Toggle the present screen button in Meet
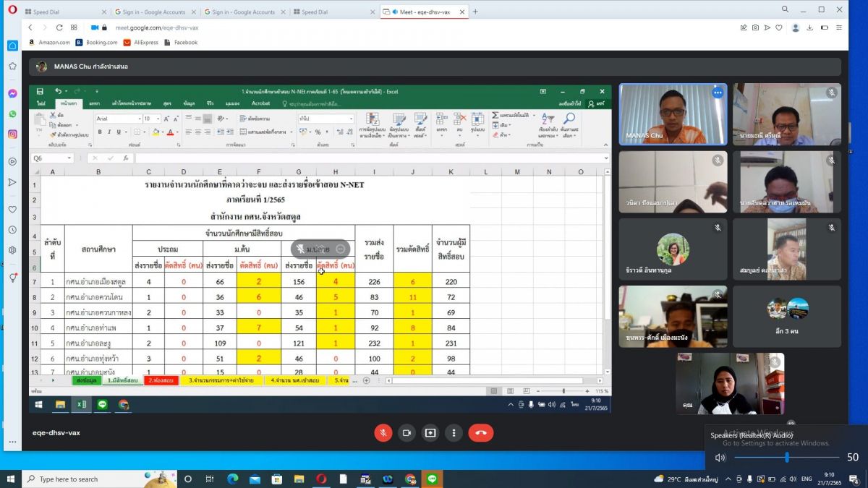 [x=430, y=432]
